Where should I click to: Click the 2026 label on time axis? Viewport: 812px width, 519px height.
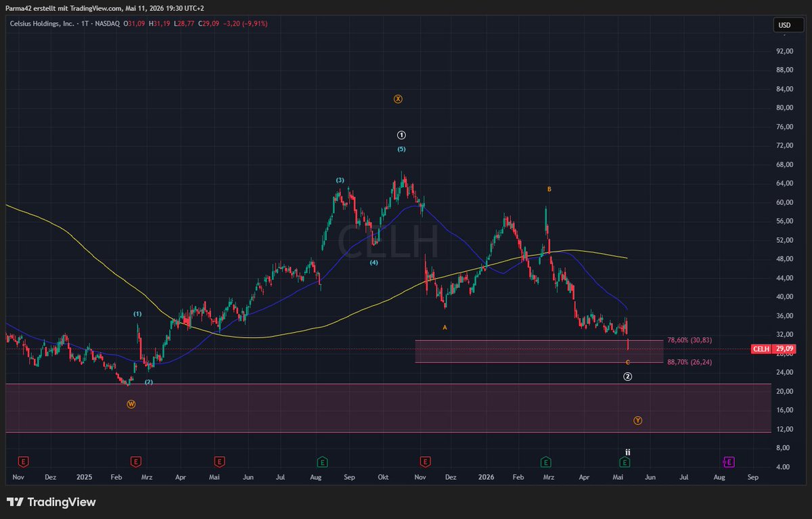487,477
